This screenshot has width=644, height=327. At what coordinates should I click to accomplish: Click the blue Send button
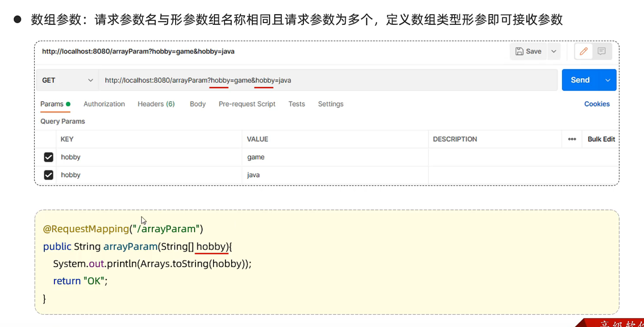point(581,80)
